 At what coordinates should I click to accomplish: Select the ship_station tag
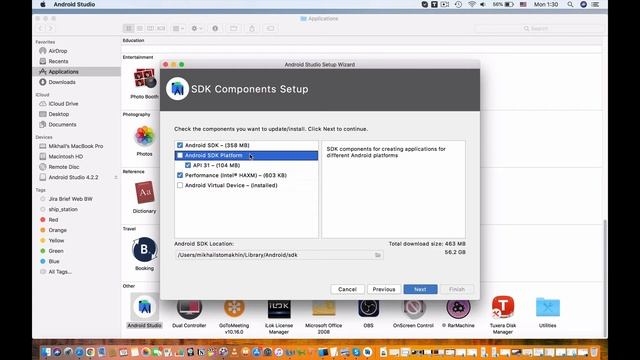tap(63, 209)
